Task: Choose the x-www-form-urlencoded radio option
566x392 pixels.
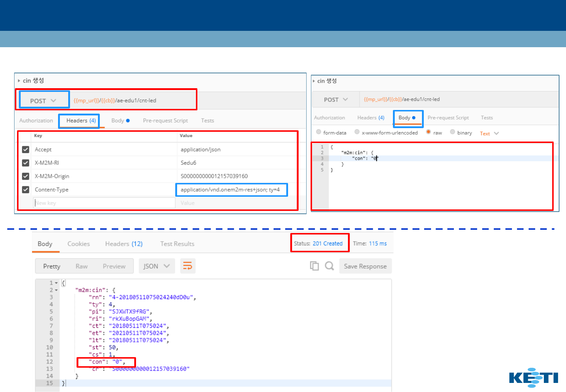Action: [357, 132]
